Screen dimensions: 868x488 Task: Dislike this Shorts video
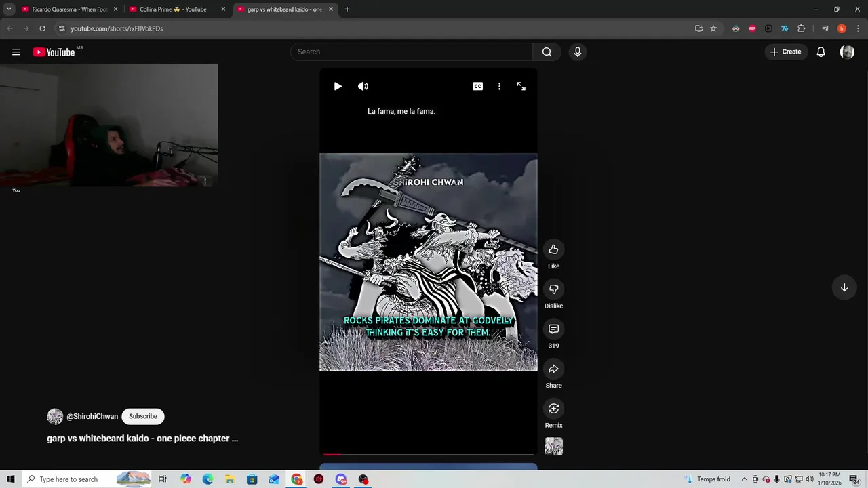[x=553, y=289]
